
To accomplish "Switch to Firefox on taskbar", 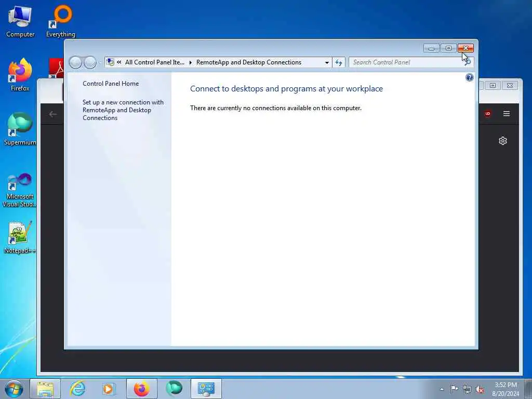I will click(141, 389).
